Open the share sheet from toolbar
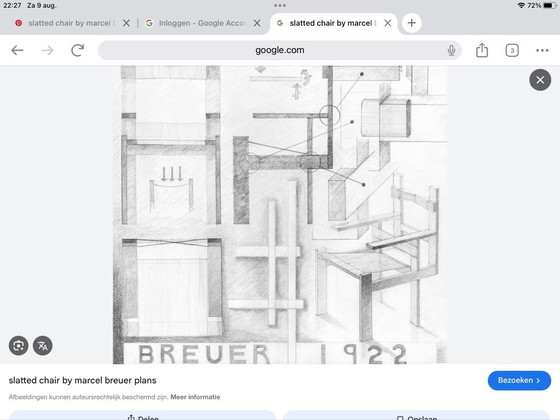This screenshot has height=420, width=560. click(482, 50)
